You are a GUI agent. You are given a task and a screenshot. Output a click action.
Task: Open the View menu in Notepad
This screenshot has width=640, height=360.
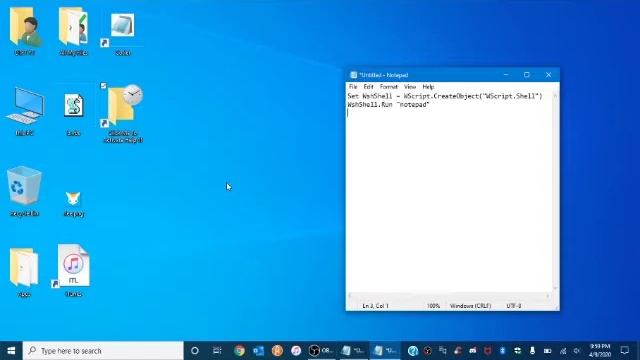409,87
